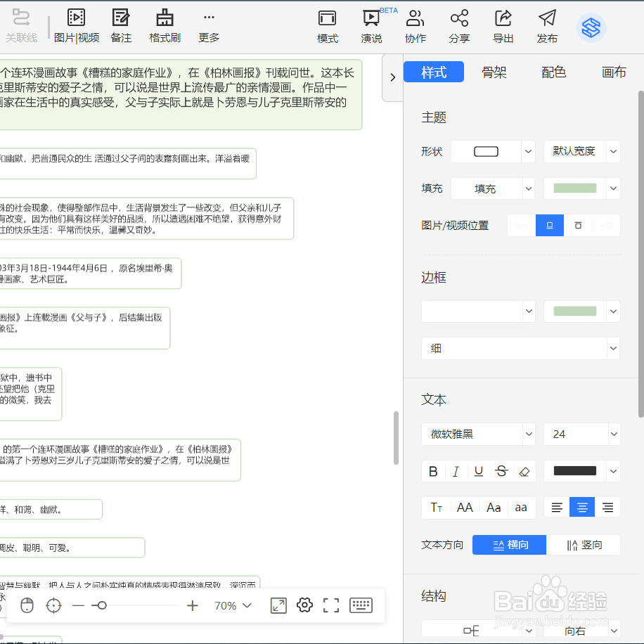Switch to the 骨架 tab
Viewport: 644px width, 644px height.
(x=494, y=72)
